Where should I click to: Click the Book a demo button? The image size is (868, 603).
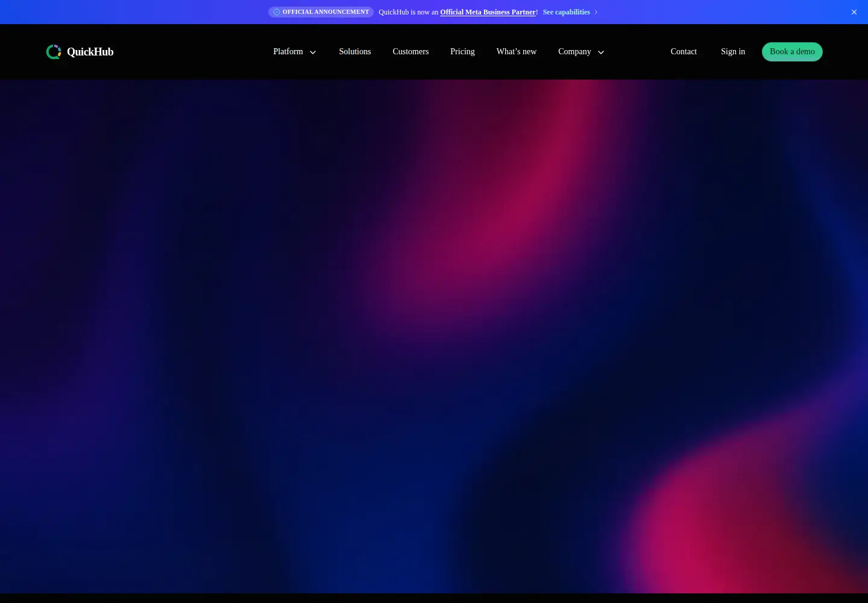coord(792,52)
